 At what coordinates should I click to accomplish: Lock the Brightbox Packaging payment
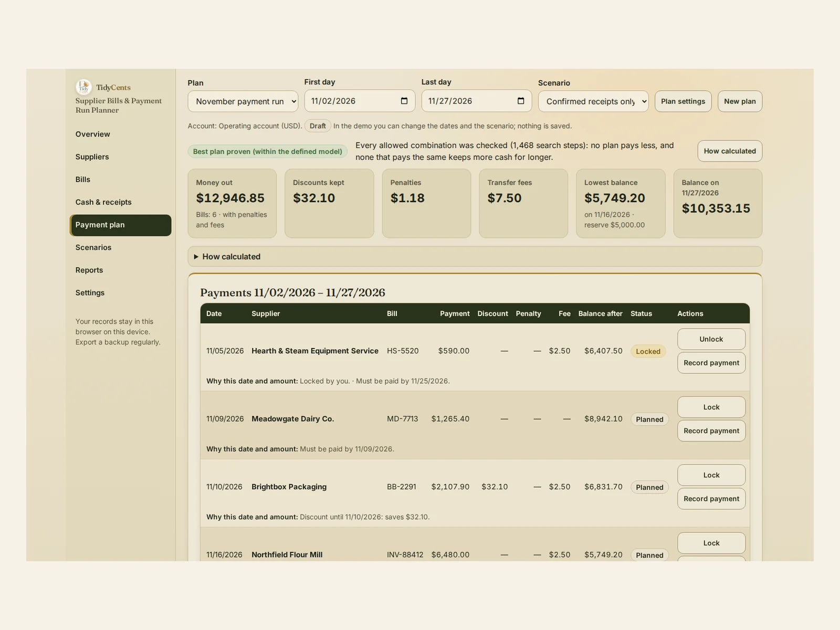(711, 475)
